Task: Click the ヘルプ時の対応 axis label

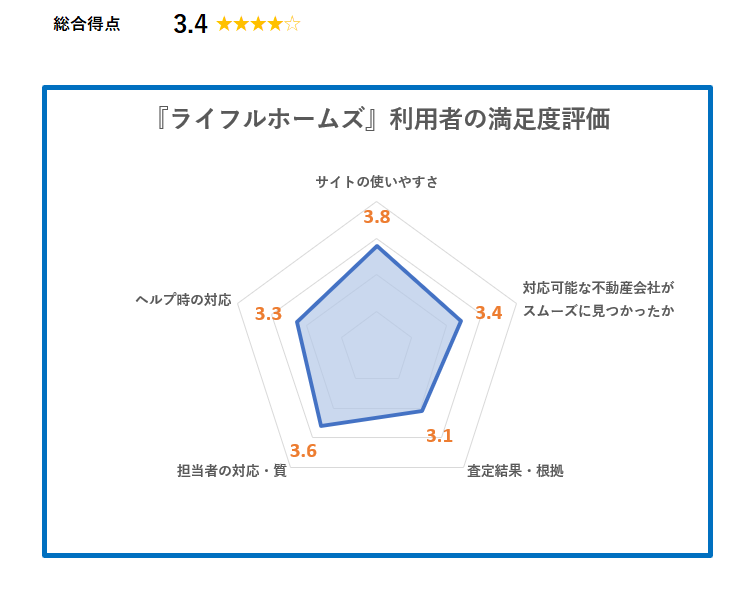Action: click(x=183, y=300)
